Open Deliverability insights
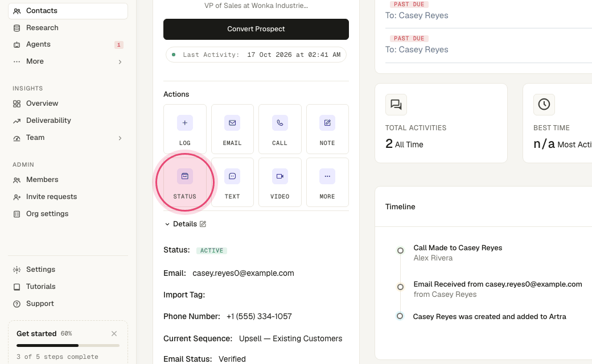This screenshot has height=364, width=592. point(68,121)
